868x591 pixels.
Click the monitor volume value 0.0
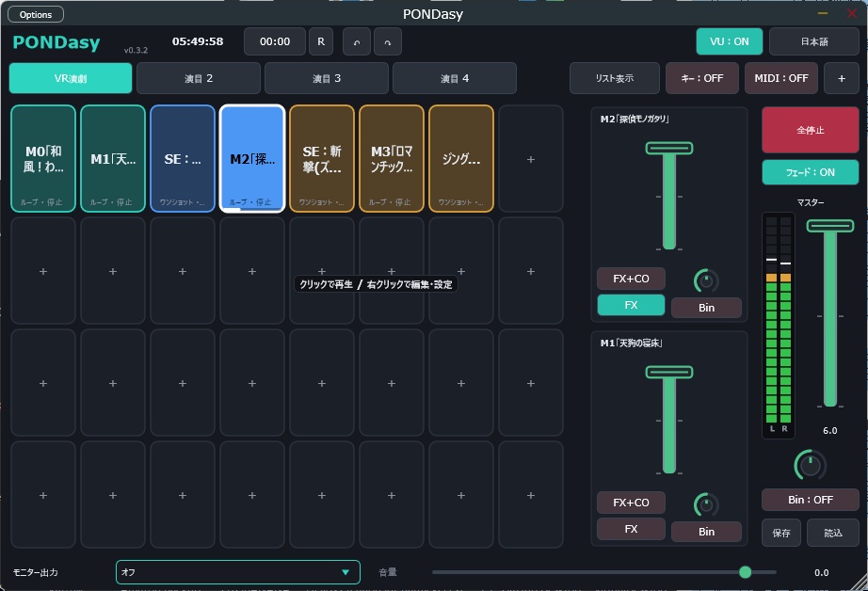(x=822, y=573)
